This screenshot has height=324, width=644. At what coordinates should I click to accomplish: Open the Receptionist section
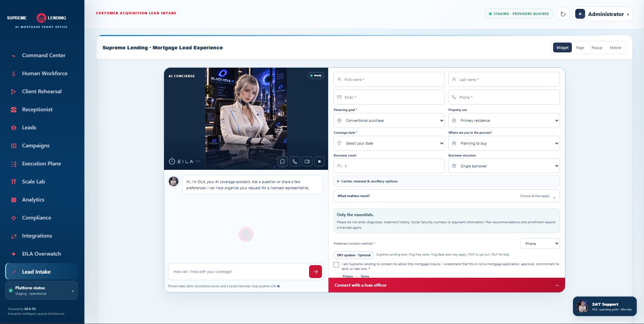click(x=42, y=109)
